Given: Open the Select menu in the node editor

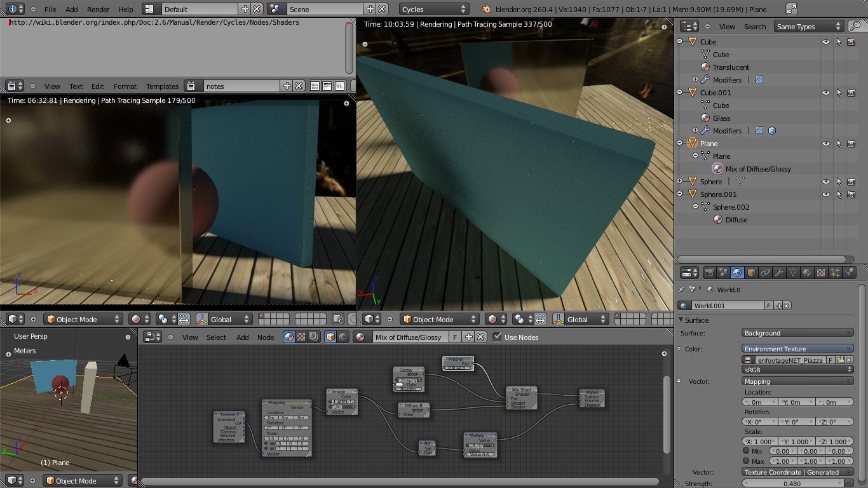Looking at the screenshot, I should click(x=217, y=337).
